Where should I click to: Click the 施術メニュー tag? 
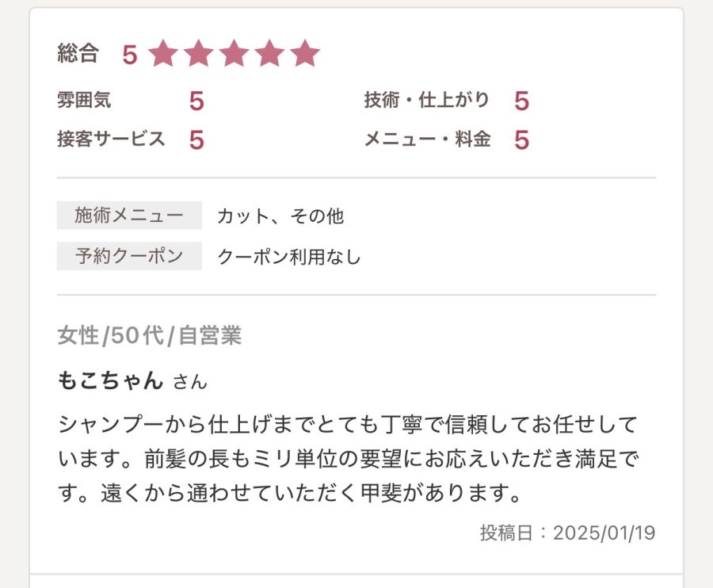click(129, 216)
